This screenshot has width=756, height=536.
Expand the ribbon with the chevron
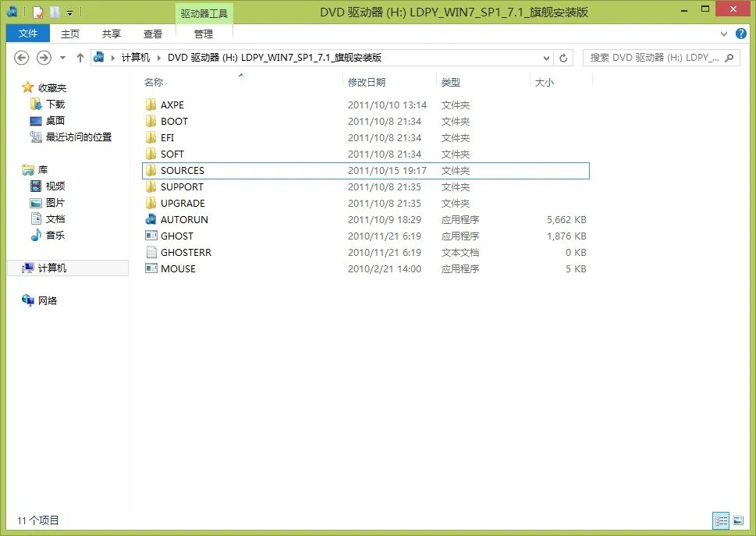(x=722, y=34)
